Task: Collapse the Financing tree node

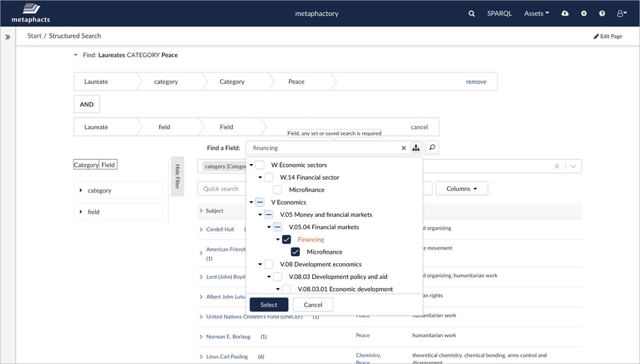Action: [x=278, y=240]
